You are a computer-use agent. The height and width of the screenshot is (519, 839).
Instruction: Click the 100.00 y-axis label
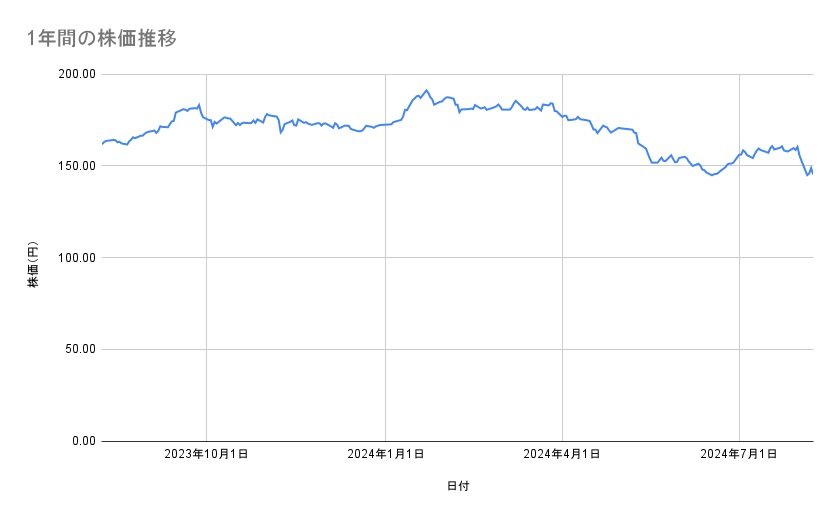point(75,258)
